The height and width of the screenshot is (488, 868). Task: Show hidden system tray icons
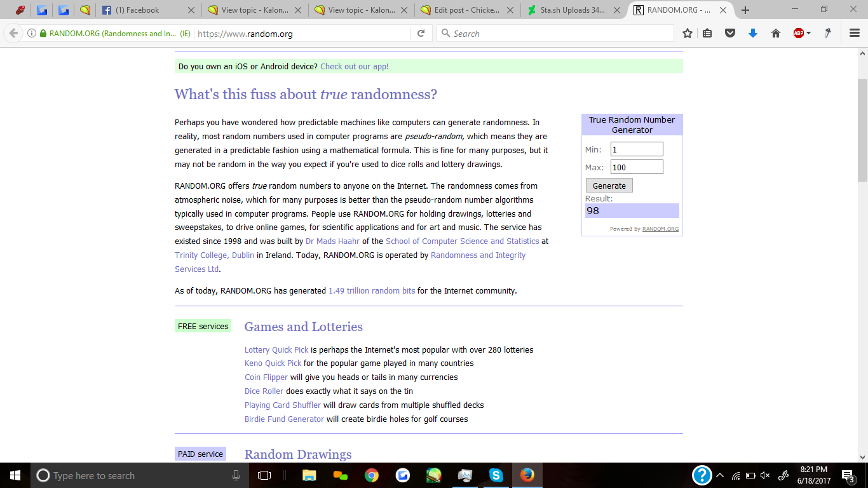pos(720,475)
